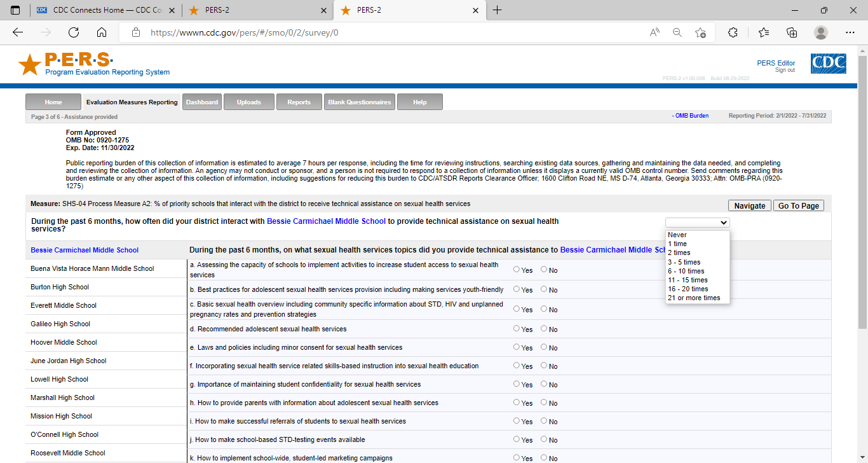Select Yes for topic a capacity assessment
Image resolution: width=868 pixels, height=463 pixels.
tap(517, 270)
